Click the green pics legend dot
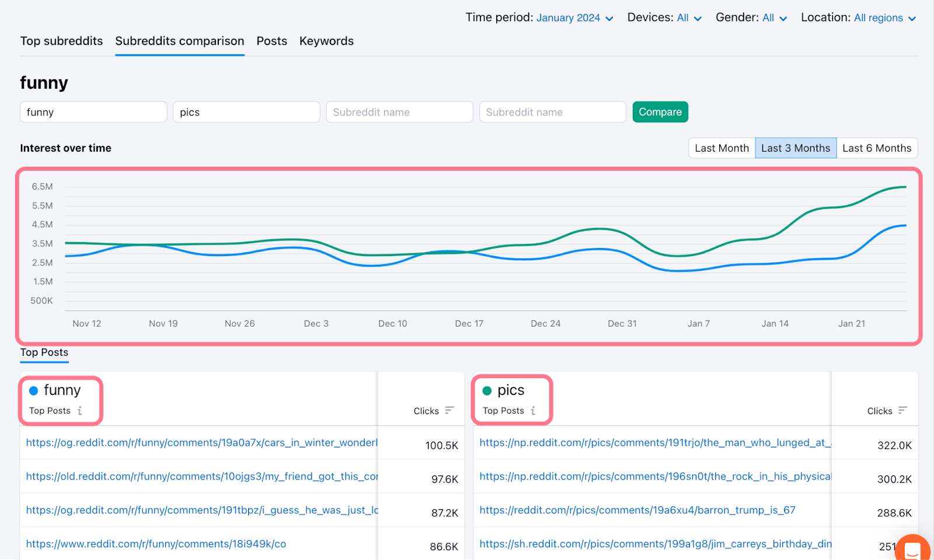Screen dimensions: 934x560 click(487, 391)
